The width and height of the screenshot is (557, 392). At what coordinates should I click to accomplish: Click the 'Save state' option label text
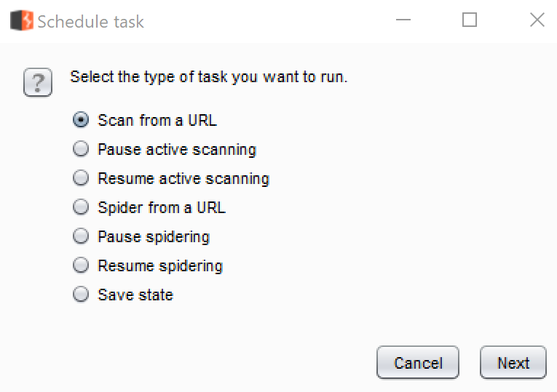(x=135, y=295)
